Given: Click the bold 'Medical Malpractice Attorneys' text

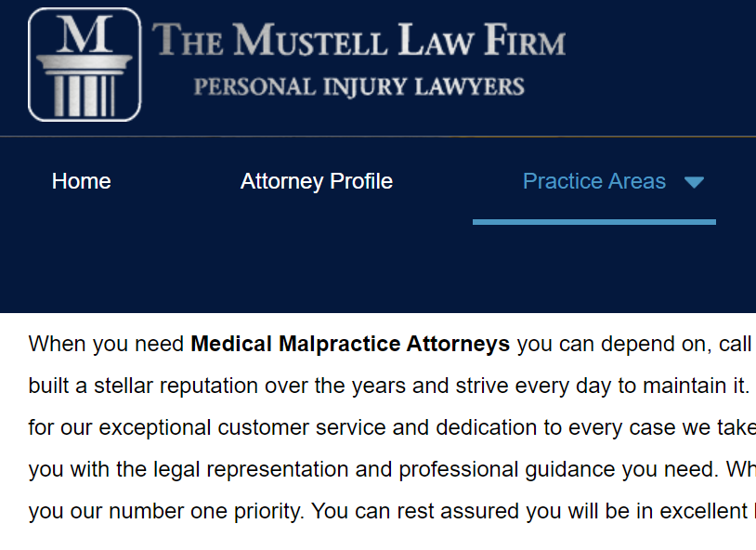Looking at the screenshot, I should tap(348, 343).
